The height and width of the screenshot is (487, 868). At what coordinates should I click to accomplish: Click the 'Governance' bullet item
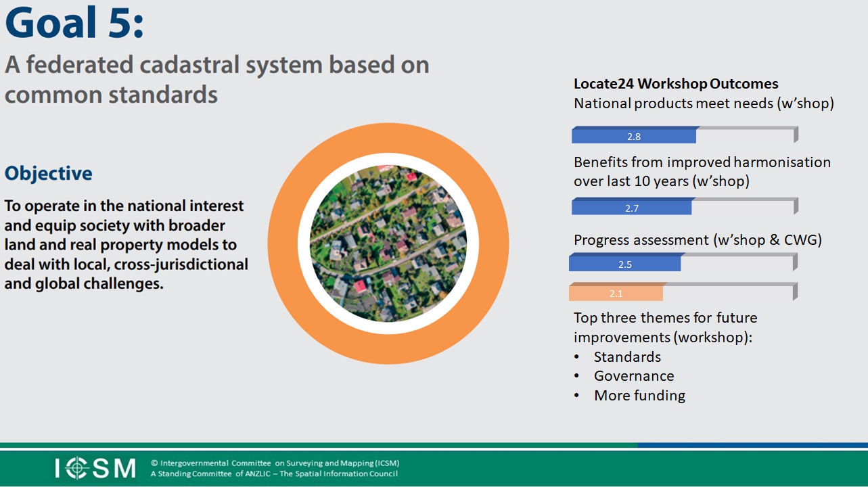[634, 376]
